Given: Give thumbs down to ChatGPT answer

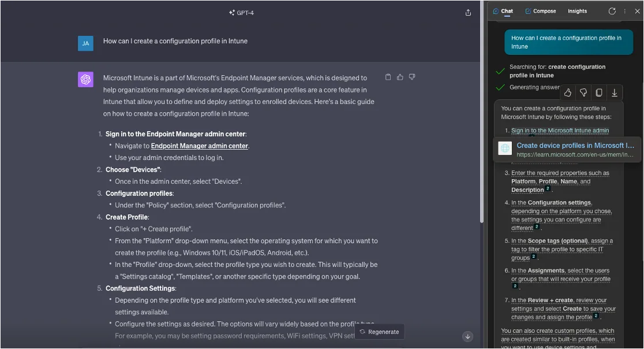Looking at the screenshot, I should click(x=412, y=77).
